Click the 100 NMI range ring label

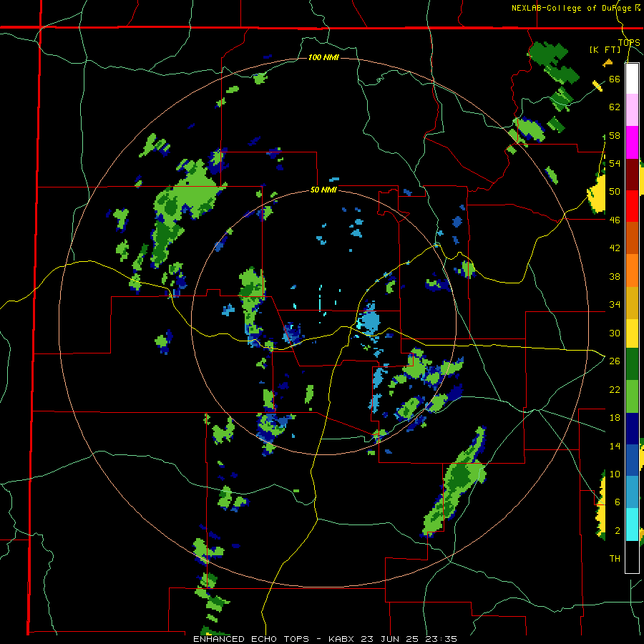click(x=323, y=57)
